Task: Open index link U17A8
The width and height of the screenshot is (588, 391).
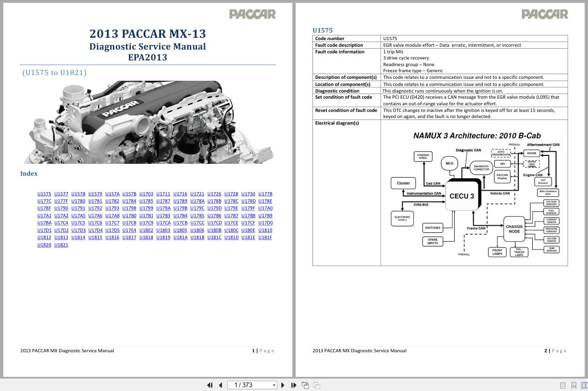Action: pos(112,215)
